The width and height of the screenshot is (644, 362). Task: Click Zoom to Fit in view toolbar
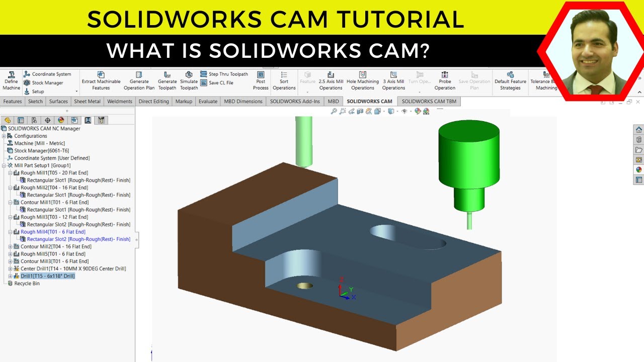coord(334,111)
